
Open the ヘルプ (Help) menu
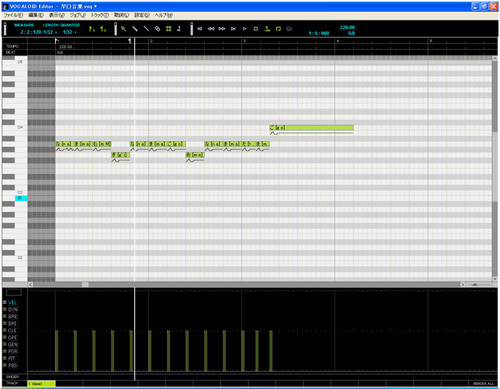(163, 15)
